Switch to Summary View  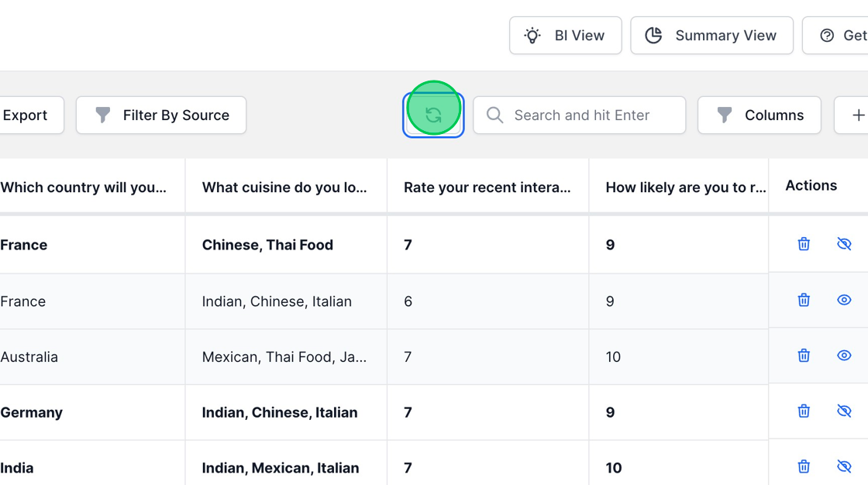click(711, 35)
